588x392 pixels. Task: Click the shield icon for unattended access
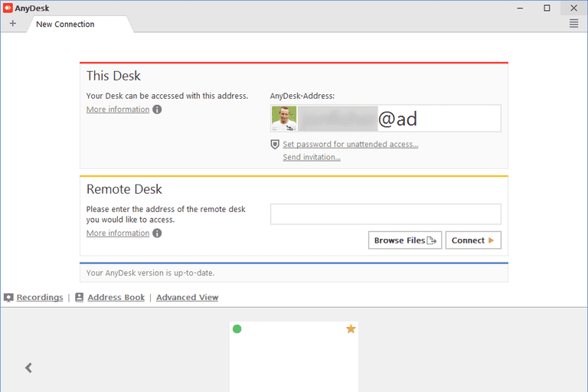point(275,144)
